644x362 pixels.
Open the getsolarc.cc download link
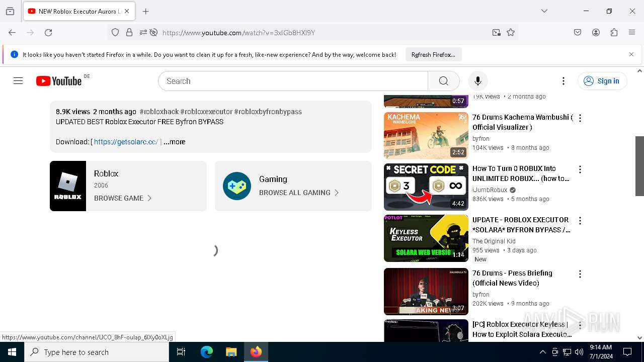126,142
